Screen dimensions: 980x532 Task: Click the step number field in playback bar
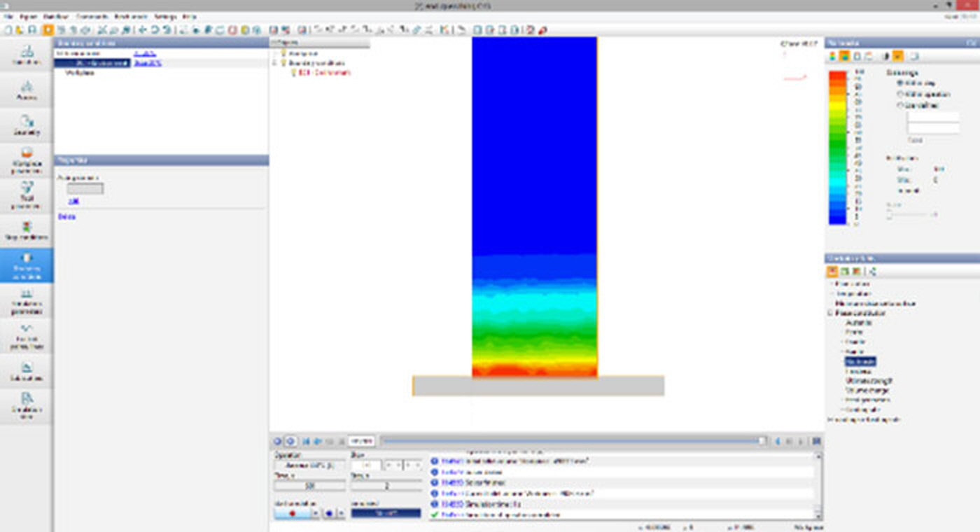coord(361,441)
